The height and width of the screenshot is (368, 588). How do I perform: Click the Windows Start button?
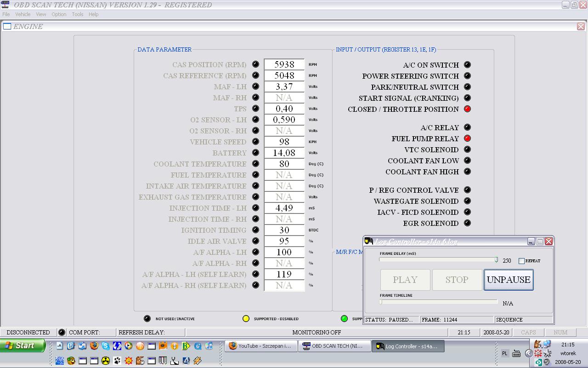(23, 345)
